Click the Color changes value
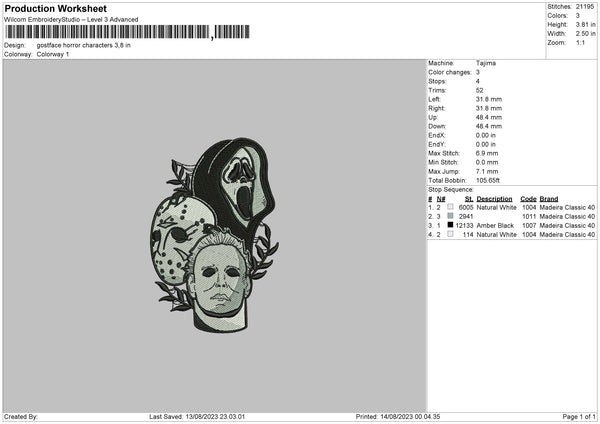This screenshot has height=424, width=600. click(478, 72)
